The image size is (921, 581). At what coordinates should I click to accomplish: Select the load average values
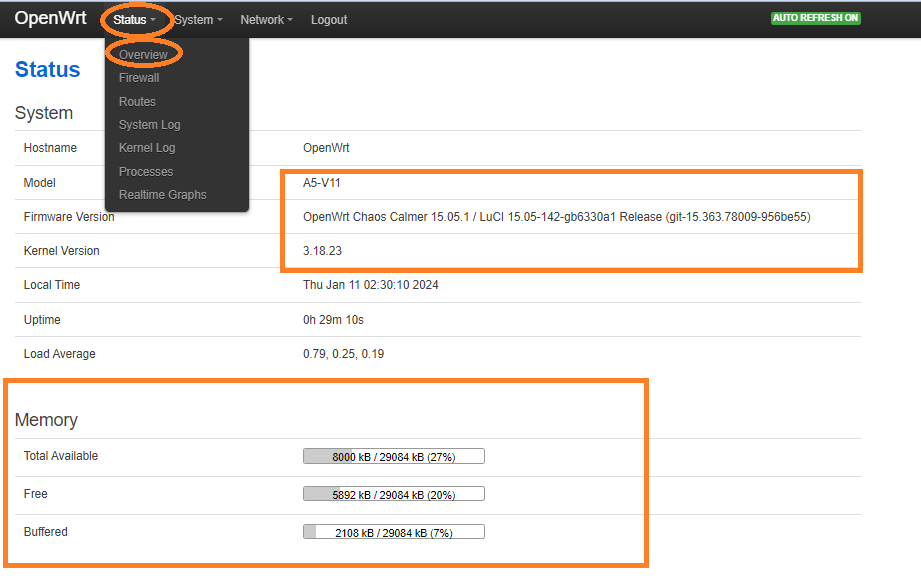tap(344, 354)
